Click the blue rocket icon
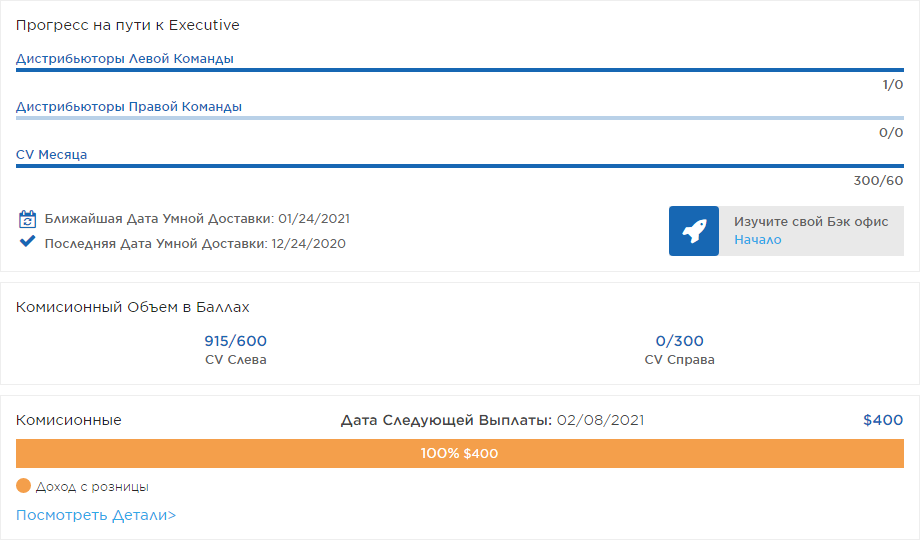This screenshot has height=540, width=920. pyautogui.click(x=694, y=231)
